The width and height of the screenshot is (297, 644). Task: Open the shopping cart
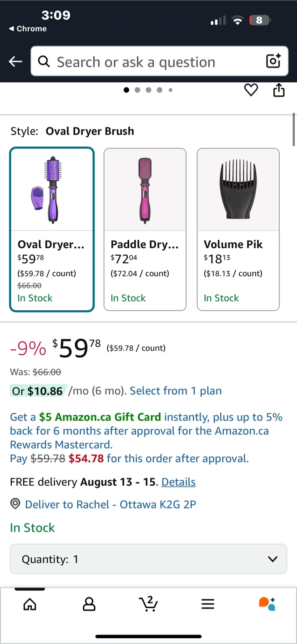tap(148, 604)
